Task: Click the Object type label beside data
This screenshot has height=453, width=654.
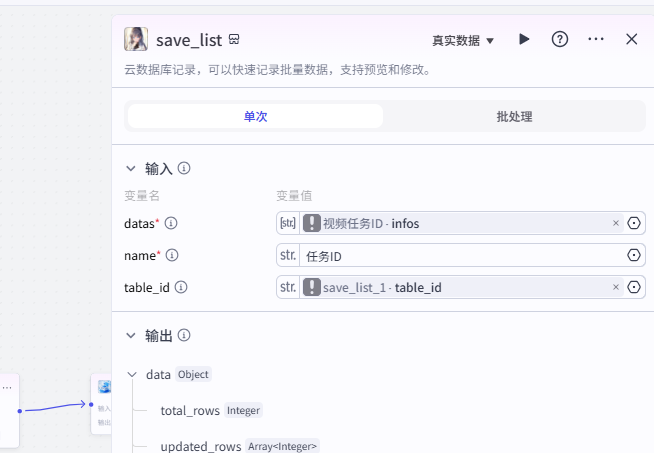Action: [193, 374]
